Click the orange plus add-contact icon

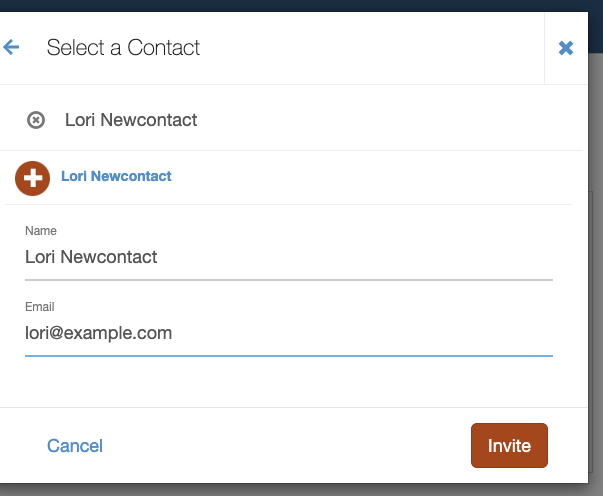pyautogui.click(x=32, y=178)
